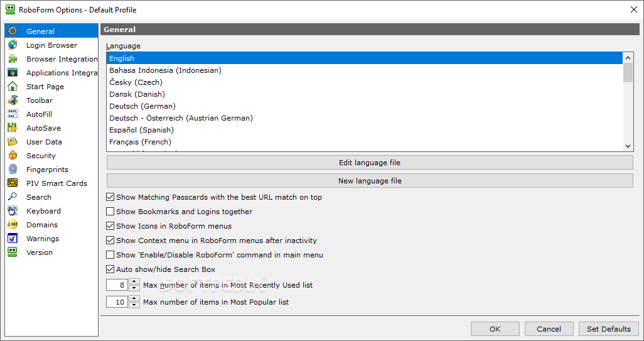Click the Most Popular list number field

pyautogui.click(x=117, y=302)
